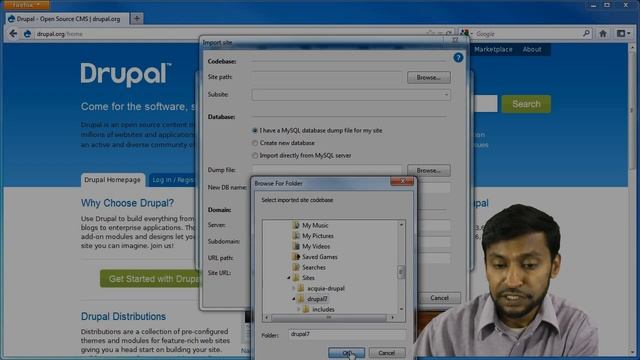640x360 pixels.
Task: Click the folder tree horizontal scrollbar thumb
Action: (329, 317)
